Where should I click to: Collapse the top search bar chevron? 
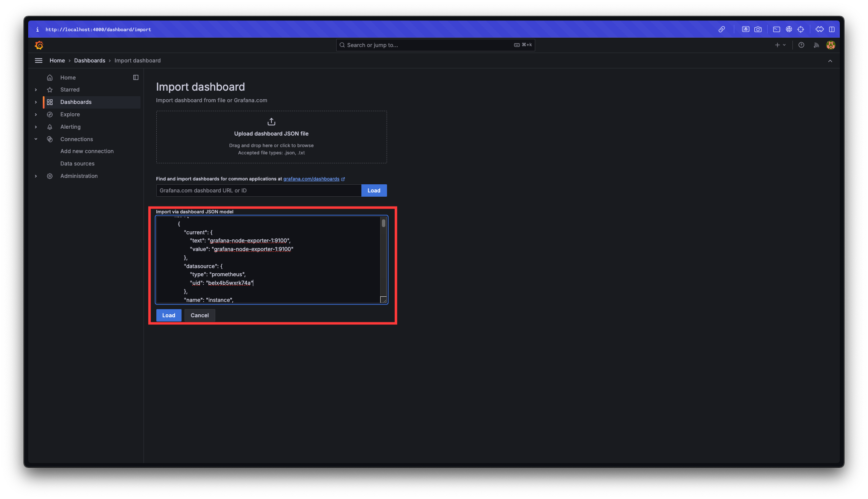tap(830, 61)
